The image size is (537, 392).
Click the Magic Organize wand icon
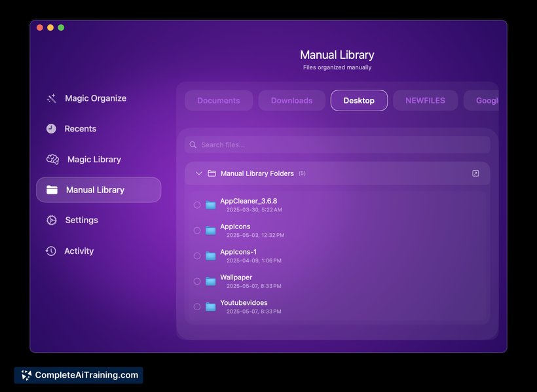(51, 99)
